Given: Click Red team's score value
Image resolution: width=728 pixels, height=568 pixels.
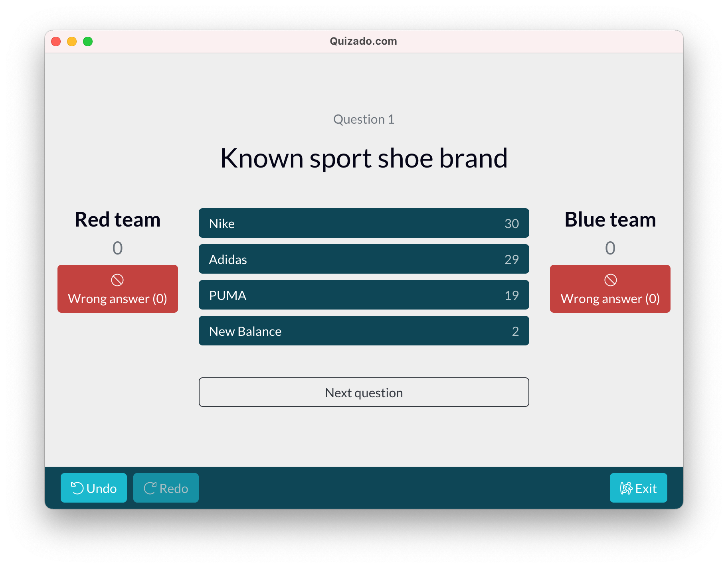Looking at the screenshot, I should [118, 248].
